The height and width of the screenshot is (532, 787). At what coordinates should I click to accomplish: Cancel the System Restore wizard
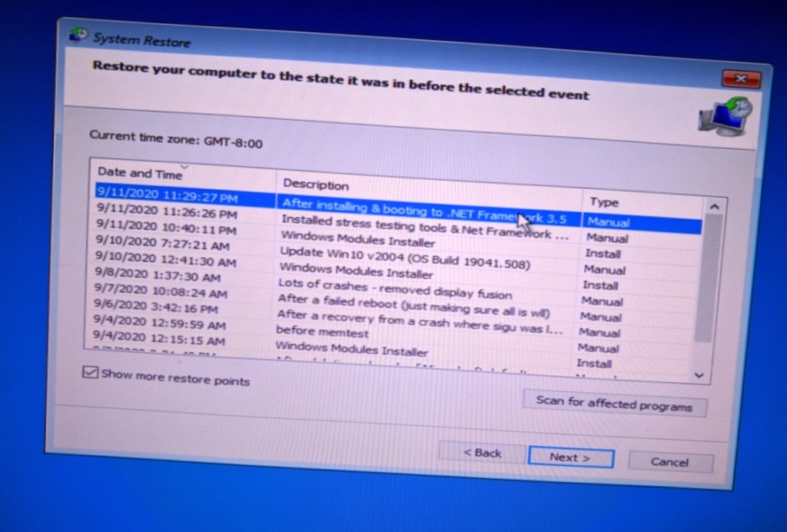(669, 462)
